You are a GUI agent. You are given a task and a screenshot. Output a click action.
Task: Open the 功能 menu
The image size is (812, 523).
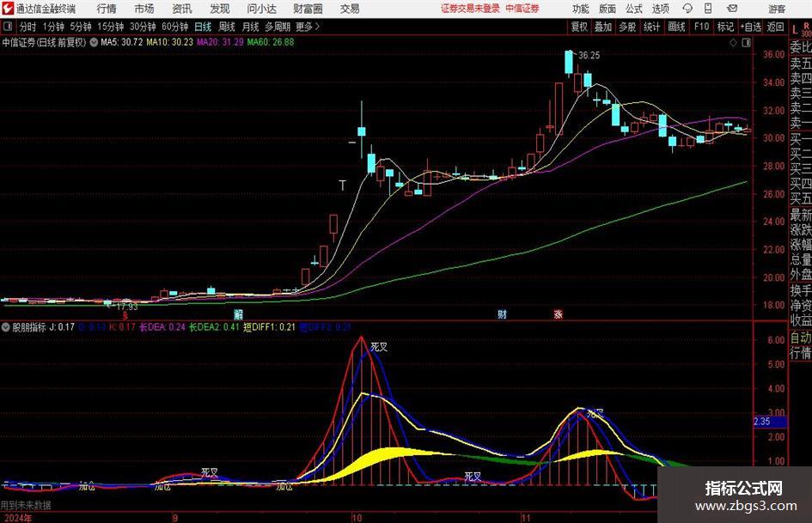(x=581, y=9)
